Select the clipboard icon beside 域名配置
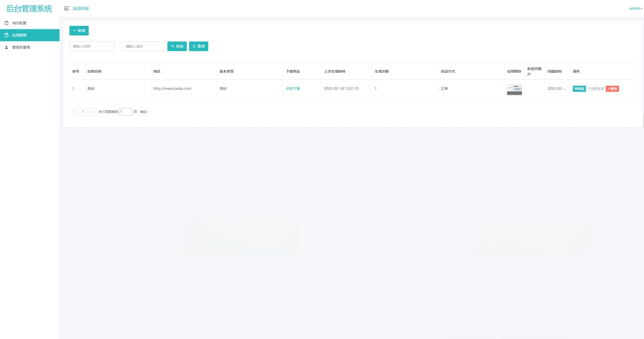 click(6, 23)
